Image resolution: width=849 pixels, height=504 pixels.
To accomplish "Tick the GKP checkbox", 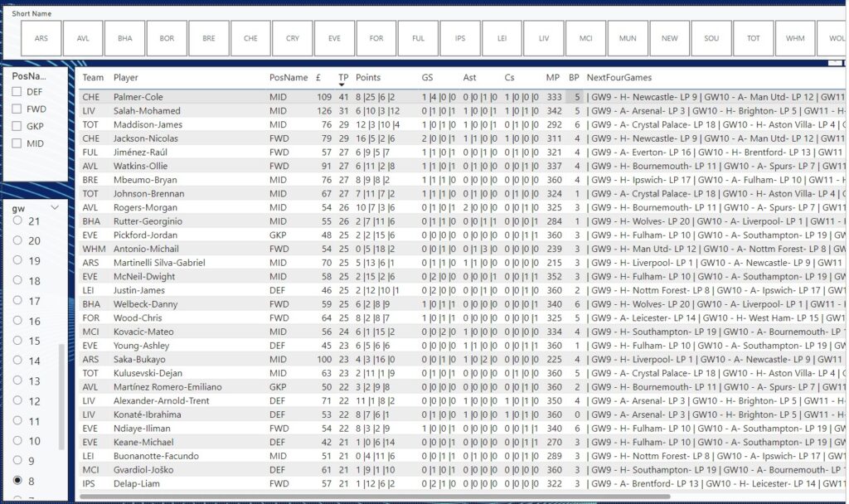I will (17, 127).
